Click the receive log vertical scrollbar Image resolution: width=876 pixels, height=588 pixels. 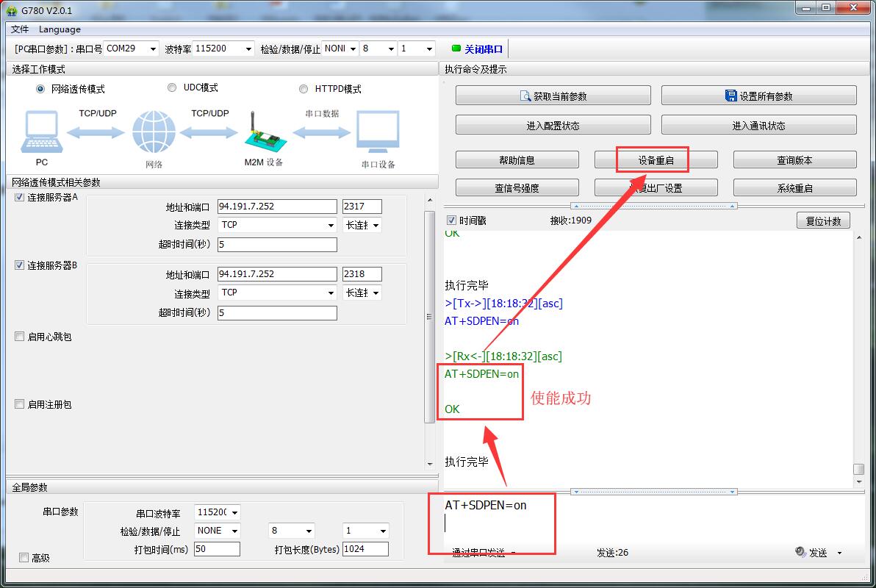click(858, 353)
